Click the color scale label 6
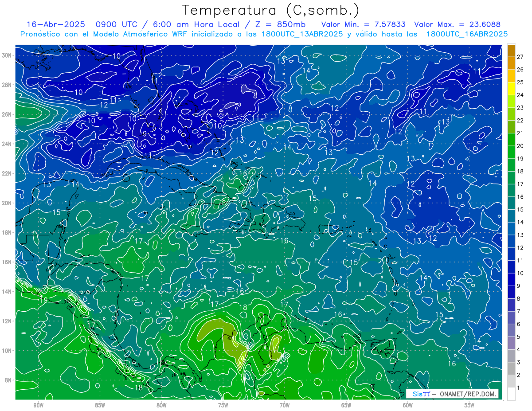 click(519, 324)
